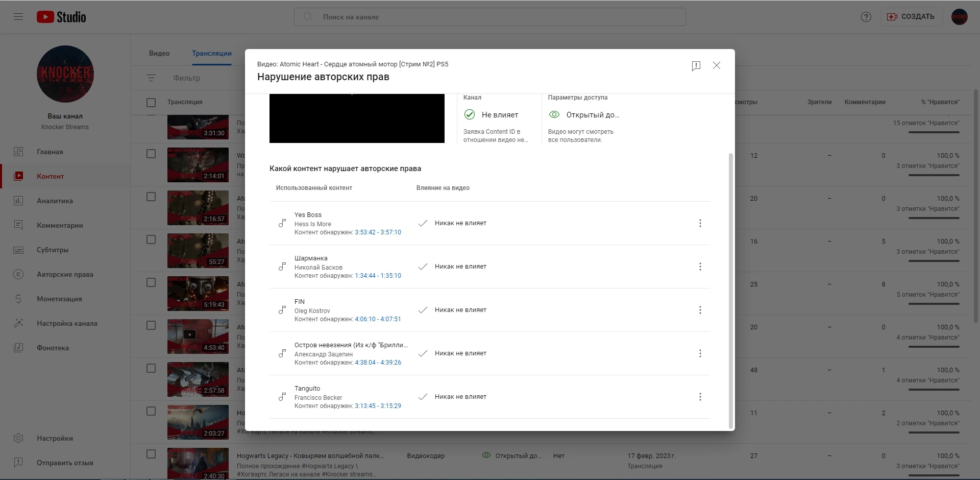Check the box for the 2:03:27 stream
980x480 pixels.
(x=151, y=411)
